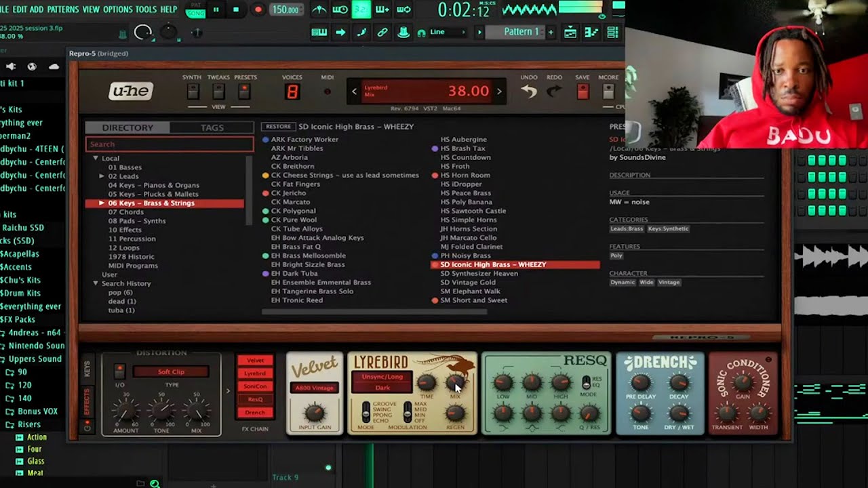Select SoniCon in the FX chain
This screenshot has width=868, height=488.
pyautogui.click(x=255, y=386)
